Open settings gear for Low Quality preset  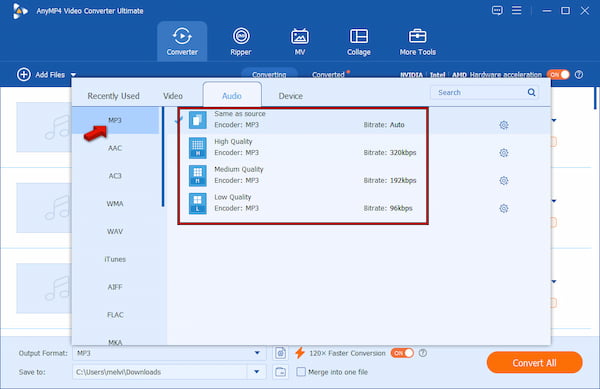coord(504,208)
